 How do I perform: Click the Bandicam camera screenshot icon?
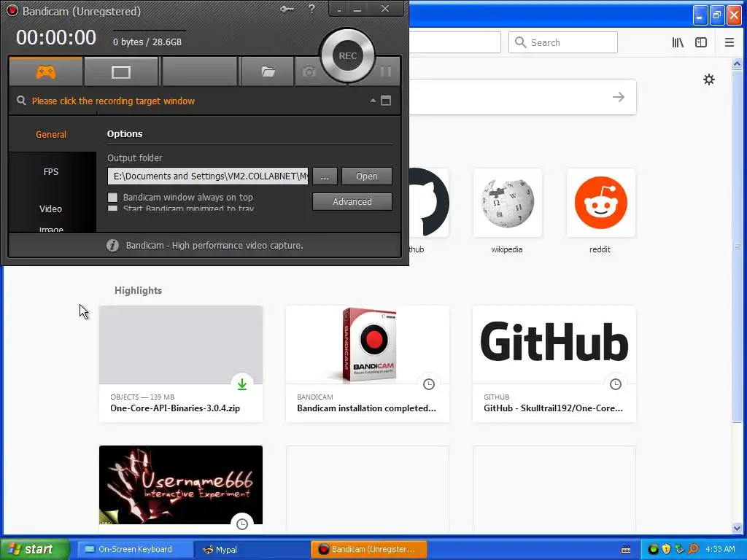(309, 72)
